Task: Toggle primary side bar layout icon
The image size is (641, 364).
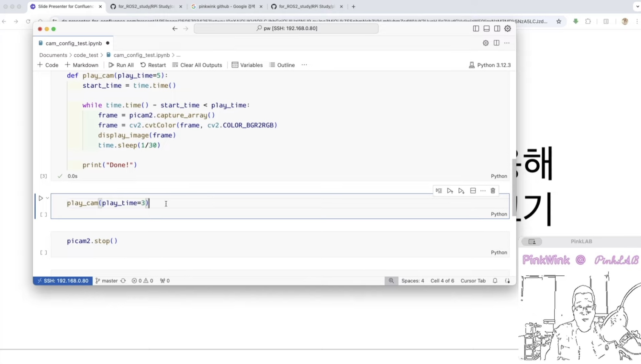Action: click(476, 28)
